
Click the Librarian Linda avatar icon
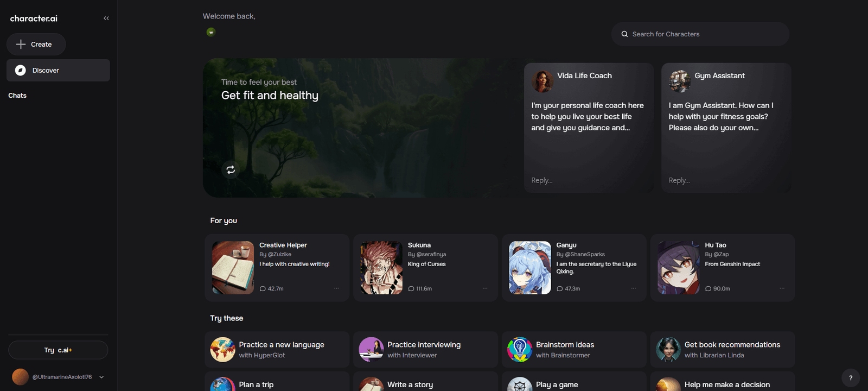[x=668, y=350]
